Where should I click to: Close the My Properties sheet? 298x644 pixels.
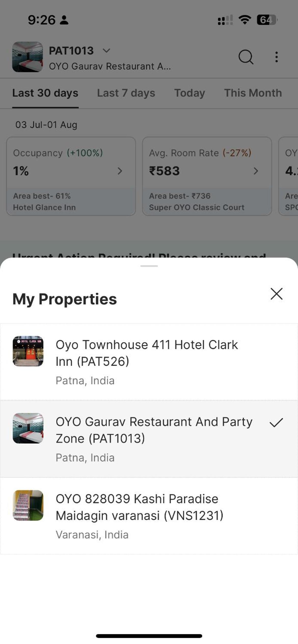pos(277,294)
